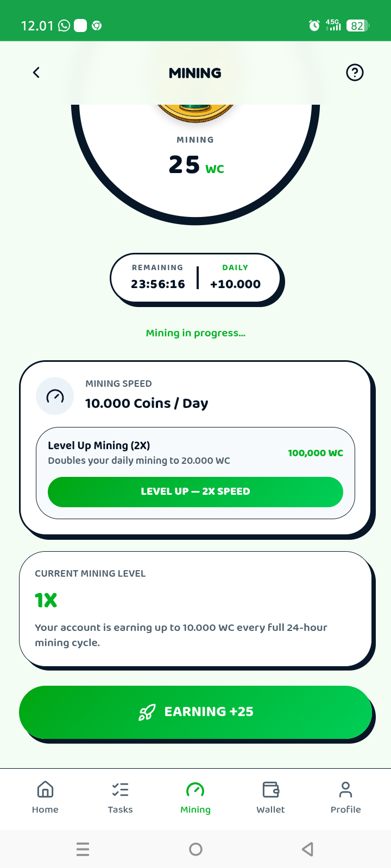Tap the Android back triangle icon
Image resolution: width=391 pixels, height=868 pixels.
308,849
